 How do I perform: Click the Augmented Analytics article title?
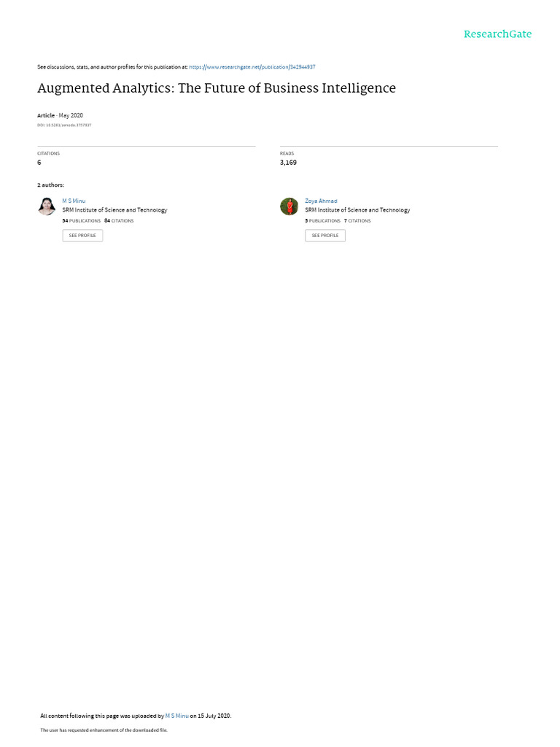217,88
